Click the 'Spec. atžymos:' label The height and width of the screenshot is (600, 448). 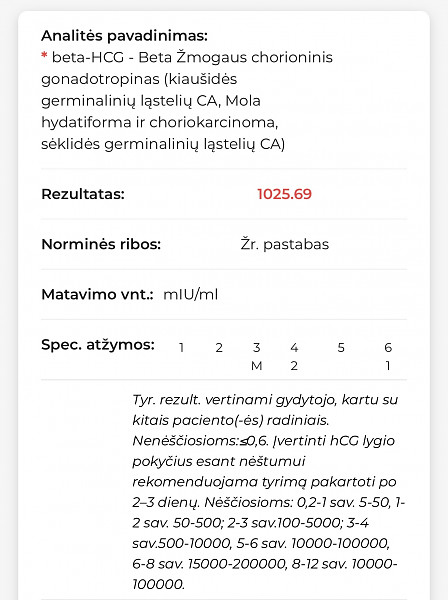(98, 345)
